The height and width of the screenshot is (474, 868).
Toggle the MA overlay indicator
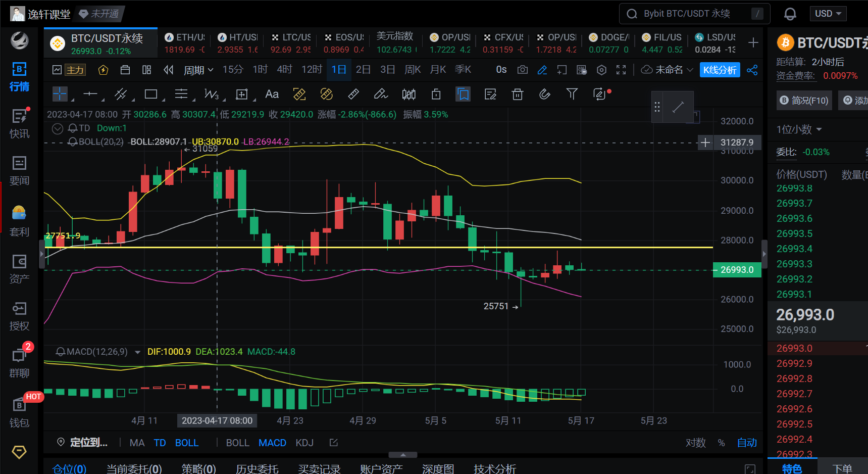coord(137,443)
